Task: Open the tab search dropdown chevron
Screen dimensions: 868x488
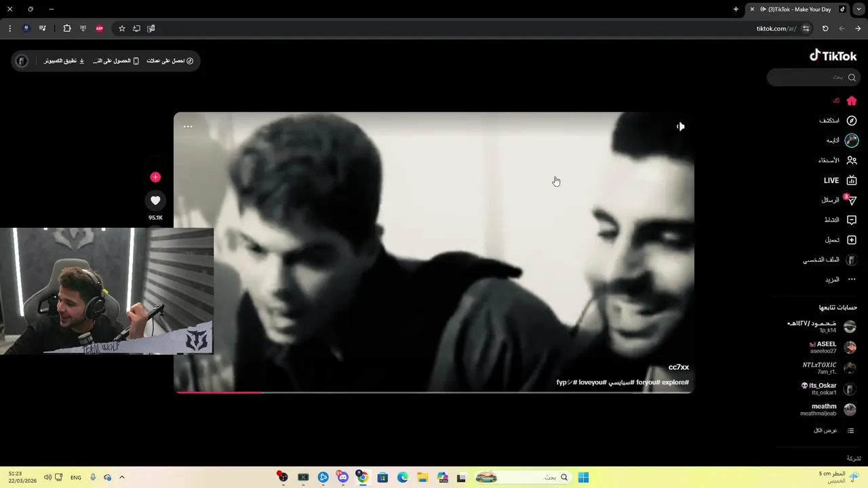Action: pos(859,9)
